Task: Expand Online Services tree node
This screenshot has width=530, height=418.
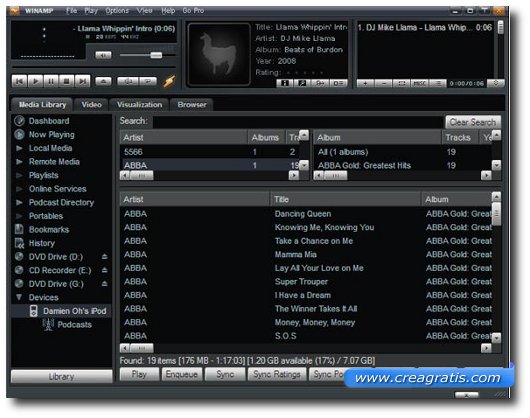Action: (19, 189)
